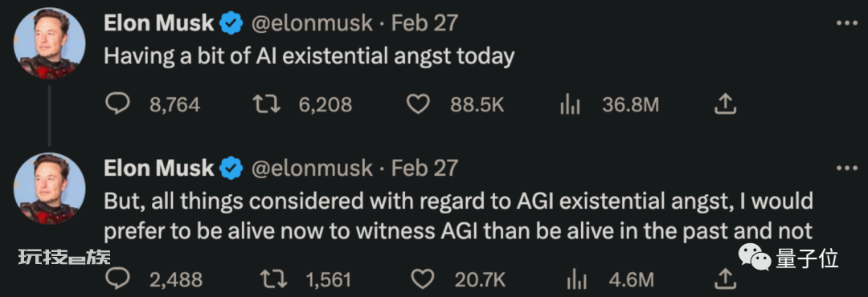This screenshot has height=297, width=868.
Task: Open the Feb 27 timestamp on second tweet
Action: point(424,168)
